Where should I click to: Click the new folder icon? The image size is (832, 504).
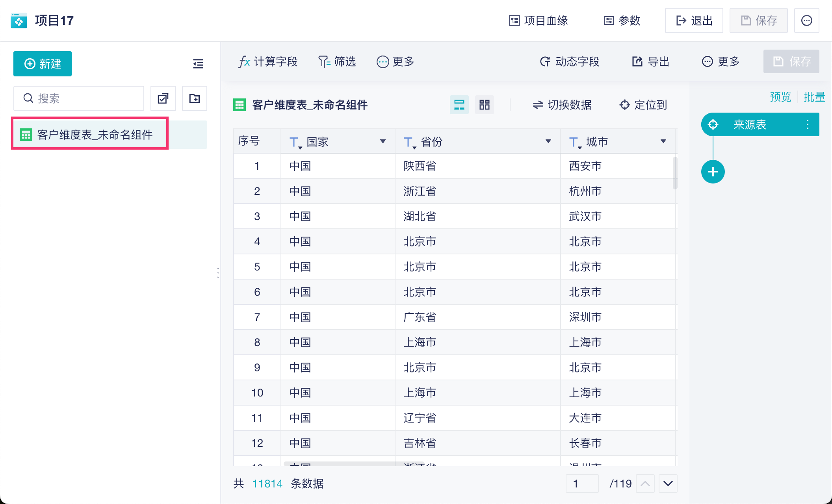coord(195,98)
